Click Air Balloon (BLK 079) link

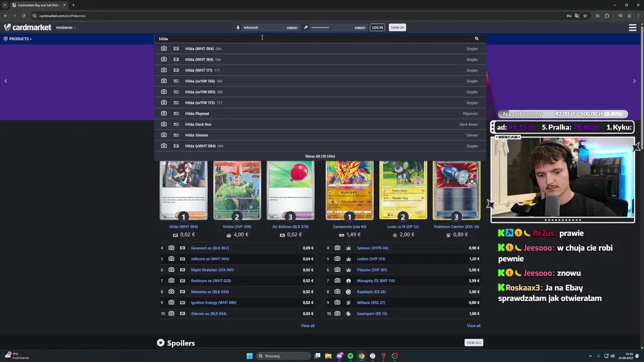click(x=290, y=227)
